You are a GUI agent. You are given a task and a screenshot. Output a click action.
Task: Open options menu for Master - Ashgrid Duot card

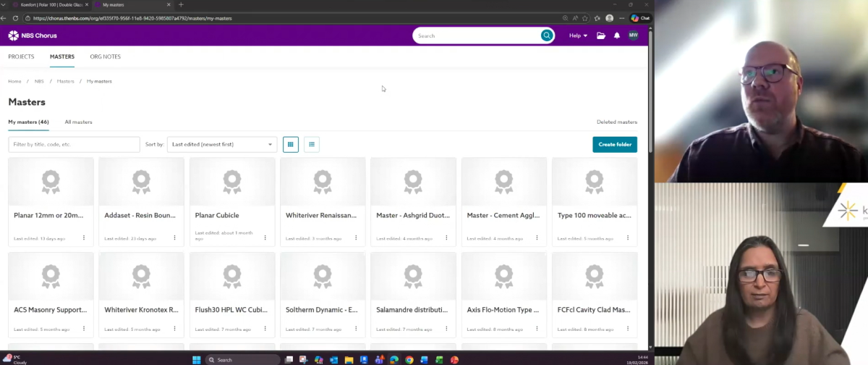(446, 238)
